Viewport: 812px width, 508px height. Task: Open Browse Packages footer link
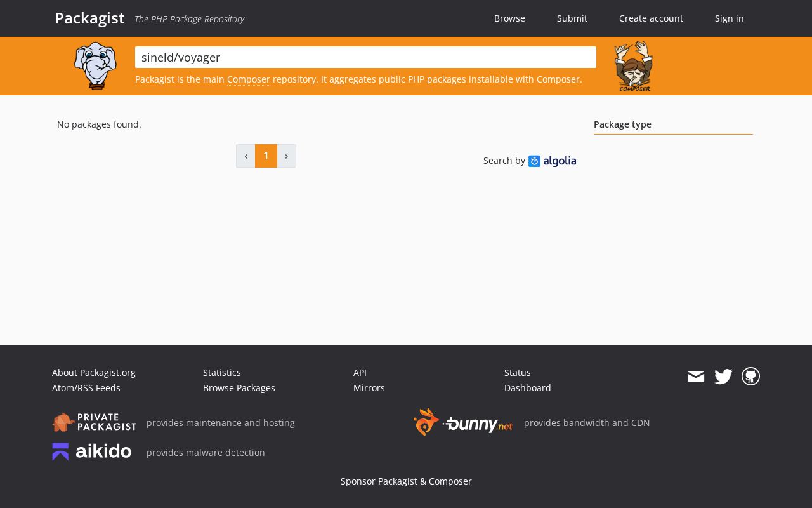(x=239, y=388)
